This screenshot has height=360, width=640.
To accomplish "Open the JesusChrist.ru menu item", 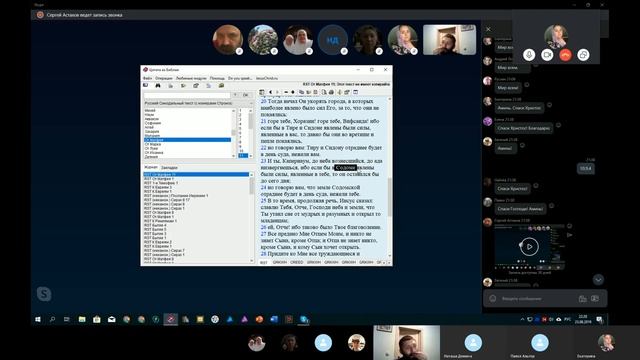I will point(267,78).
